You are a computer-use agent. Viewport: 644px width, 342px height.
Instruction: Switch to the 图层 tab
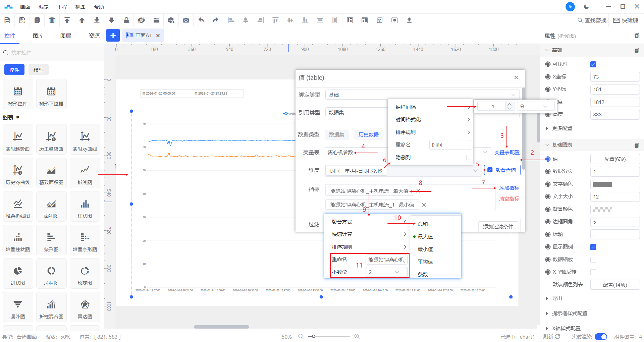pos(66,36)
